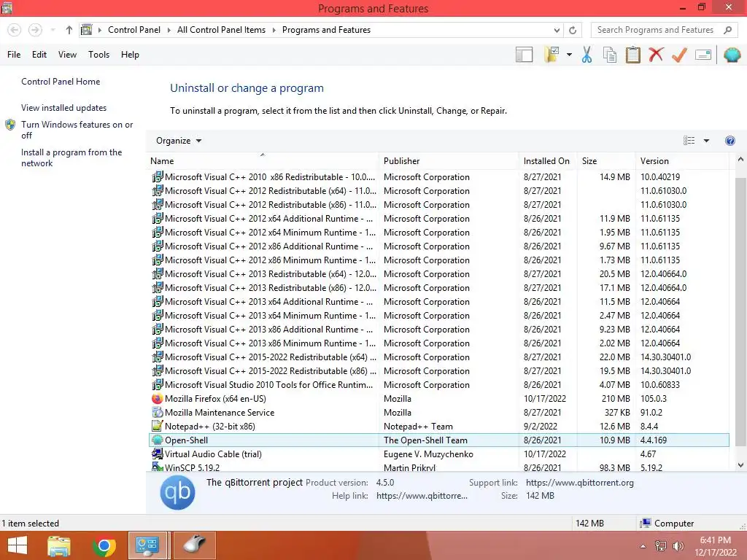Expand the arrow after All Control Panel Items
747x560 pixels.
click(x=274, y=30)
